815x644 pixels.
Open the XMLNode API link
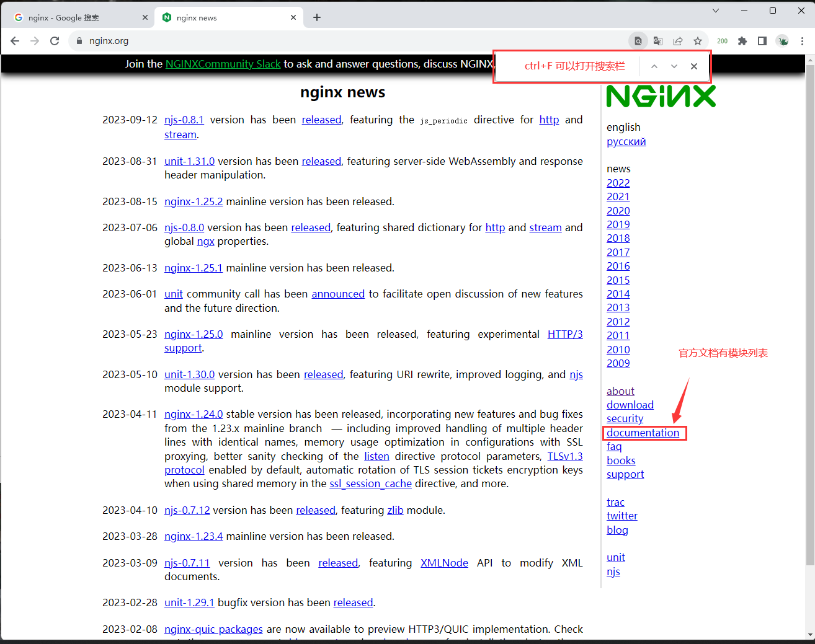(444, 563)
